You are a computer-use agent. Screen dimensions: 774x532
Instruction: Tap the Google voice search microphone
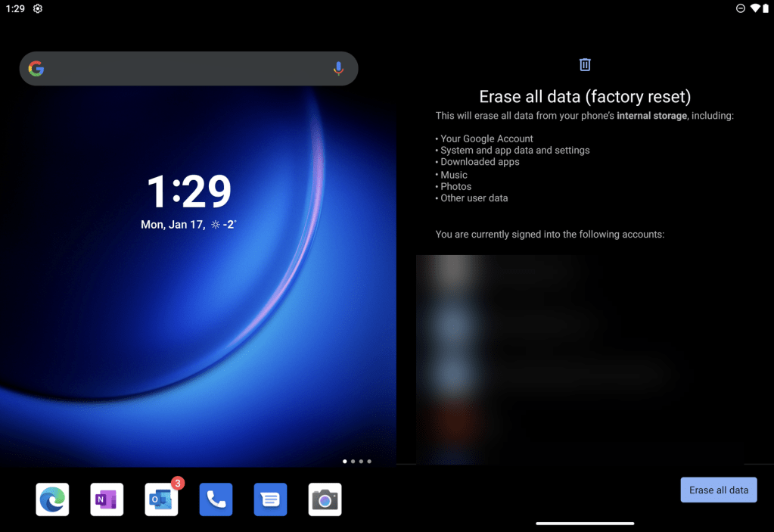click(x=338, y=69)
